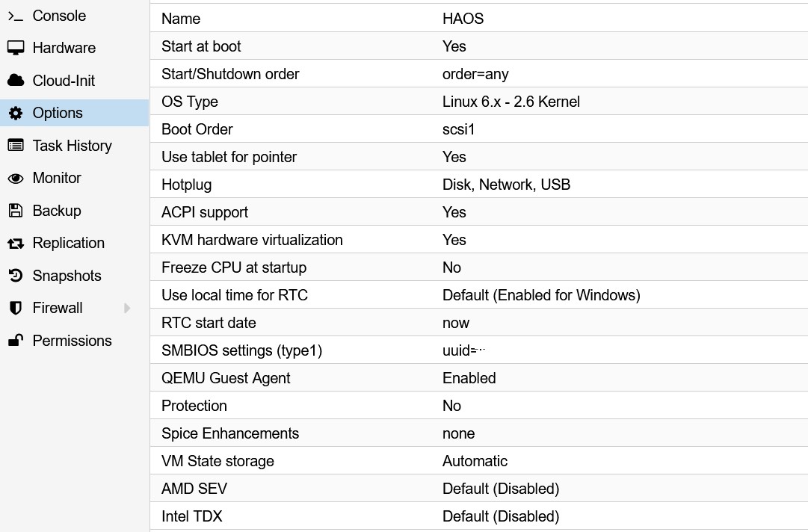Expand the Firewall submenu arrow
Screen dimensions: 808x532
(127, 308)
